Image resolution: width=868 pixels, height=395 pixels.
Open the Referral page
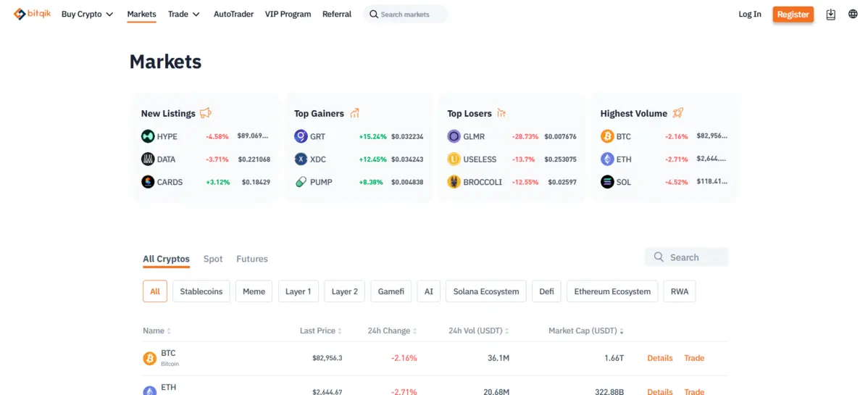[337, 14]
